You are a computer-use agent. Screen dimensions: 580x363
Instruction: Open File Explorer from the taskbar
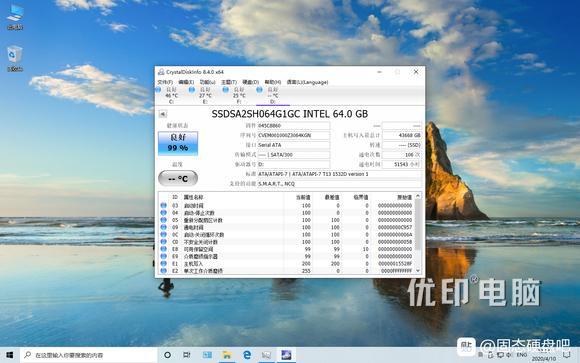(x=227, y=355)
